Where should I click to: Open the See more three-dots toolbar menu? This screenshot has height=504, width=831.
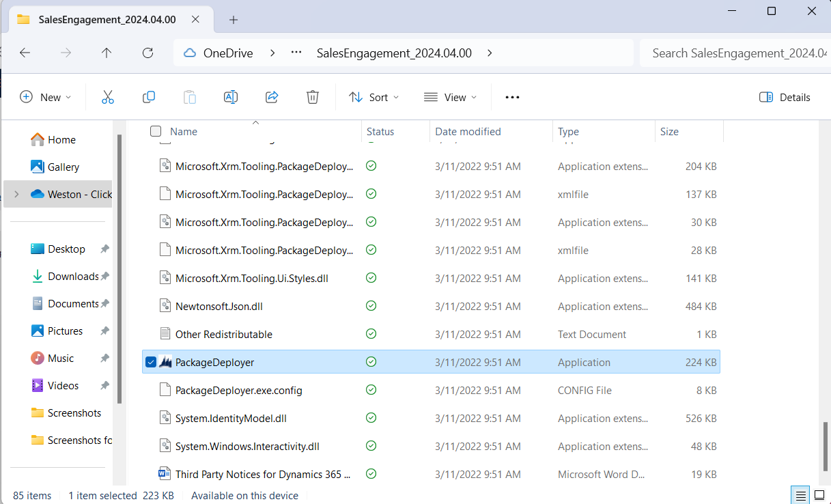point(512,97)
